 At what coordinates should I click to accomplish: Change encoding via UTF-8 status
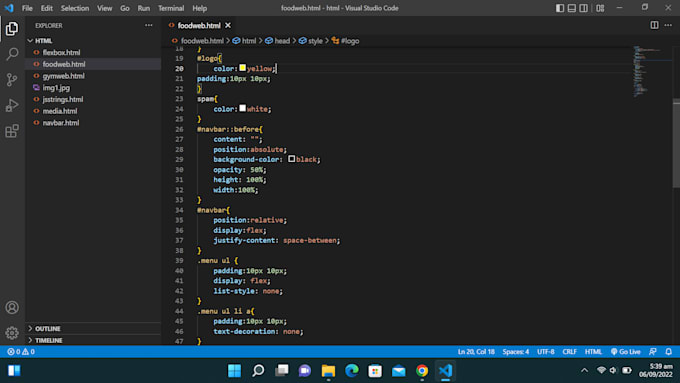click(546, 352)
